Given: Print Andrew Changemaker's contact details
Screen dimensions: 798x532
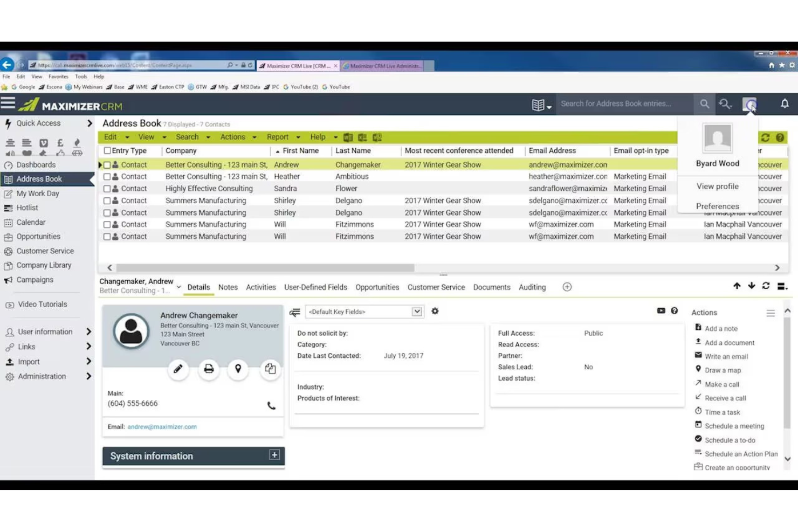Looking at the screenshot, I should click(x=209, y=369).
